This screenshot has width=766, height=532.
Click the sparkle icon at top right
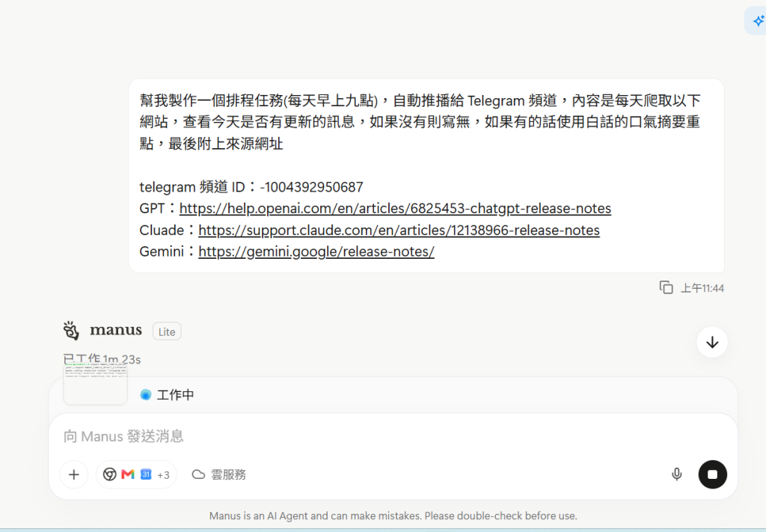click(759, 21)
